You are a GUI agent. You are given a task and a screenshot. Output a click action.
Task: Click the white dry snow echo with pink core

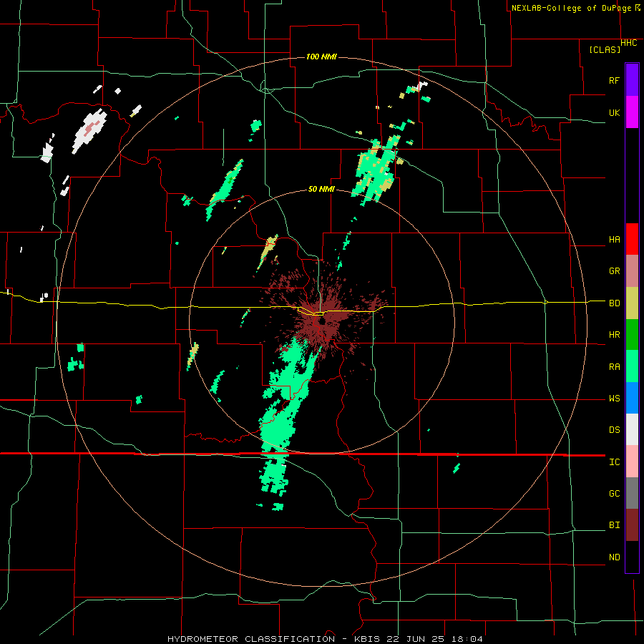point(90,131)
